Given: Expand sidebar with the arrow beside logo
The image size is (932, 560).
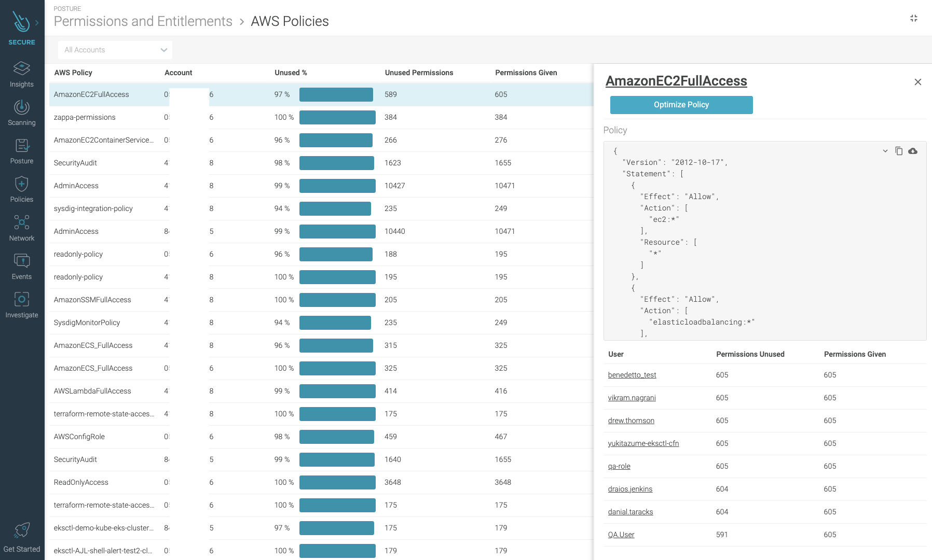Looking at the screenshot, I should coord(37,23).
